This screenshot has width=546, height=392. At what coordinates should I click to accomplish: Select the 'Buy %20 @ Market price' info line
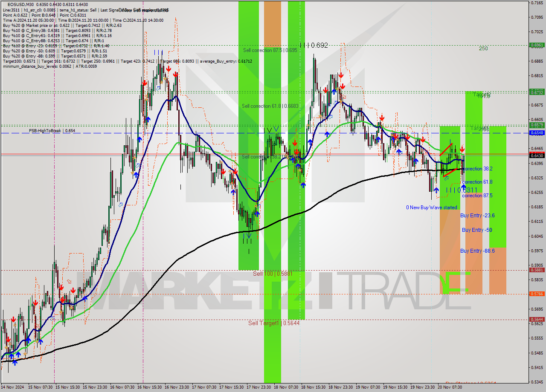click(x=62, y=25)
